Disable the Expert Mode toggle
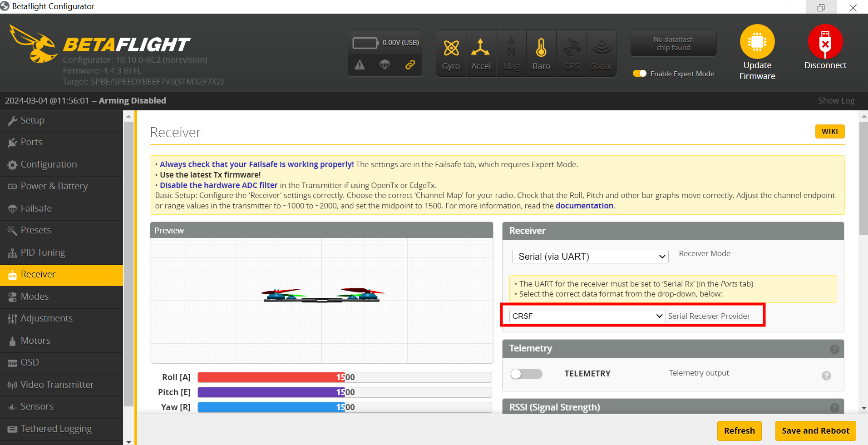The height and width of the screenshot is (445, 868). tap(640, 74)
